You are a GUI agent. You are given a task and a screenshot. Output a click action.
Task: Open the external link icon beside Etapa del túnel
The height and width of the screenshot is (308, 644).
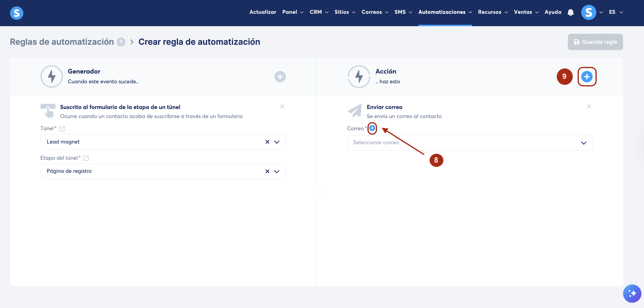pyautogui.click(x=86, y=158)
